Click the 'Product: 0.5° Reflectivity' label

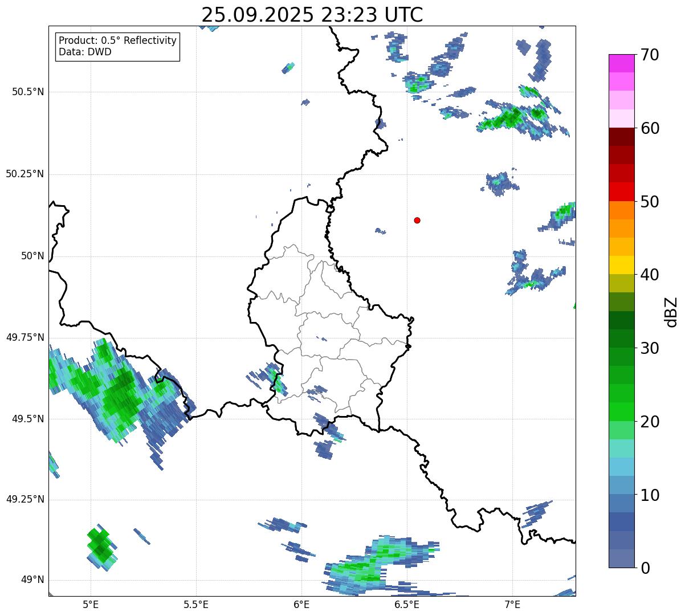pyautogui.click(x=117, y=41)
